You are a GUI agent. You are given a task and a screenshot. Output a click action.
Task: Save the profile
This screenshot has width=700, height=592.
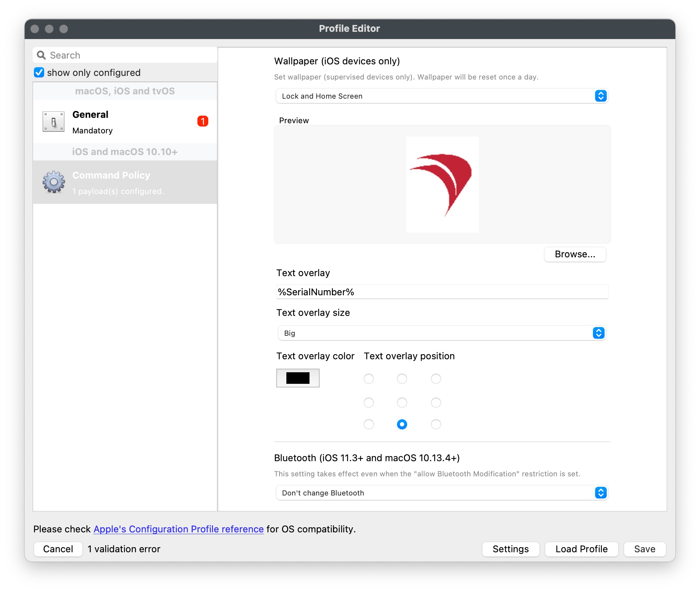(x=645, y=549)
